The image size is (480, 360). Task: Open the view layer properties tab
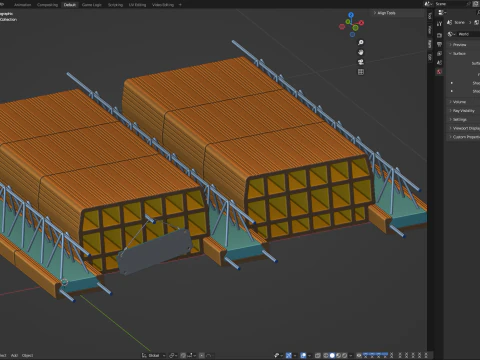click(439, 53)
